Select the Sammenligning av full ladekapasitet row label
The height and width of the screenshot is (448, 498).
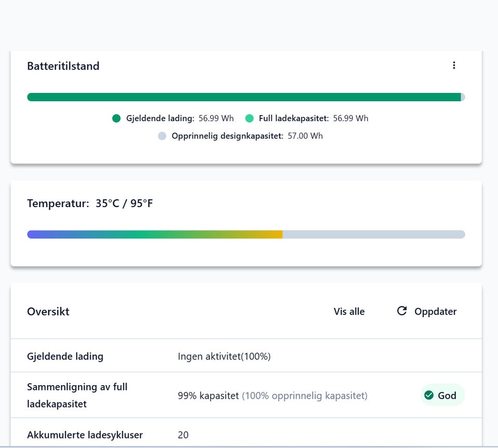pyautogui.click(x=77, y=395)
